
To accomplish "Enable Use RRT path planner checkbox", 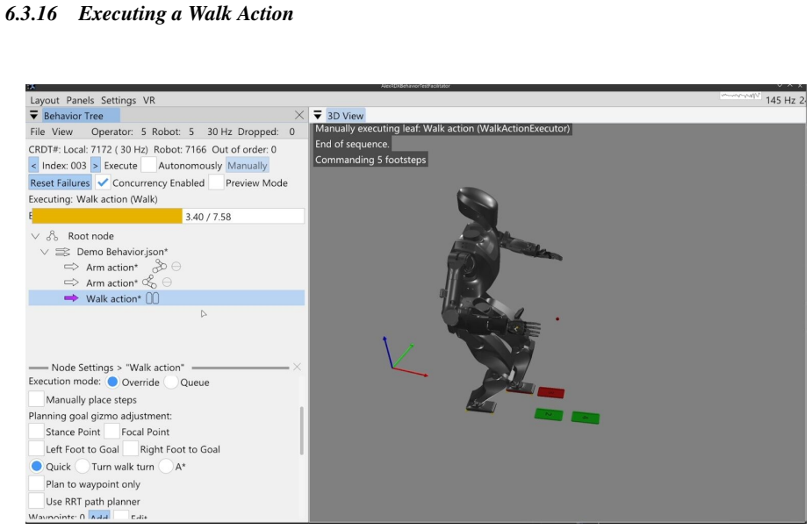I will [36, 501].
